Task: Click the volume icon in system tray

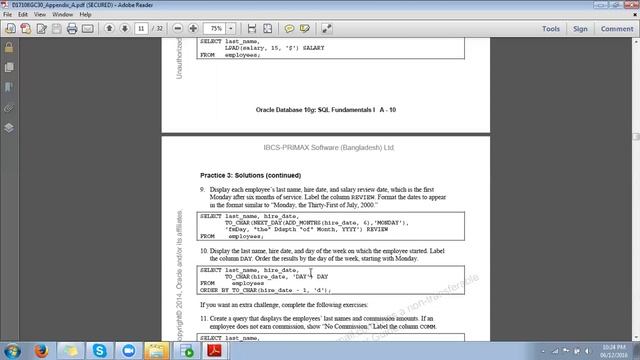Action: (587, 351)
